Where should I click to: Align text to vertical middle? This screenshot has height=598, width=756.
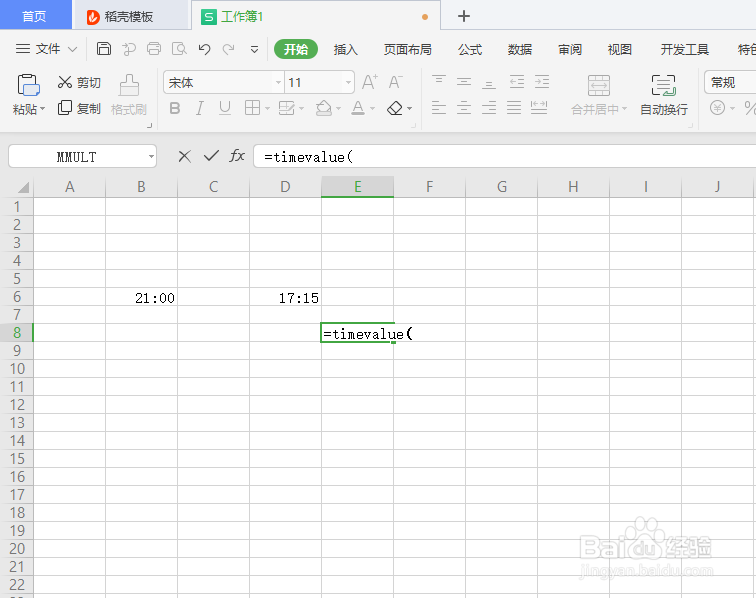click(464, 82)
